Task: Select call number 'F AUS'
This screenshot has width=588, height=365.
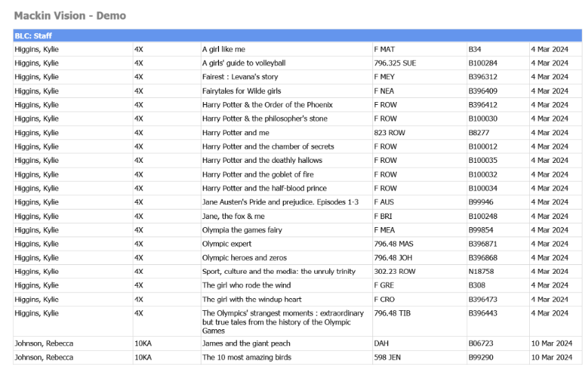Action: [384, 202]
